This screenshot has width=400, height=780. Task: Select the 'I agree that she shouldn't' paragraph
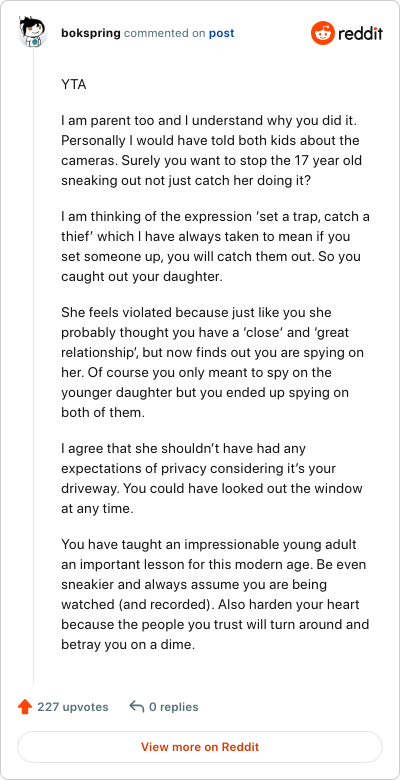coord(212,478)
